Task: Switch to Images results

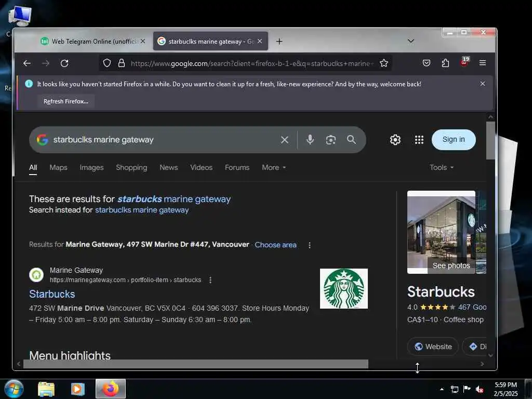Action: pyautogui.click(x=91, y=168)
